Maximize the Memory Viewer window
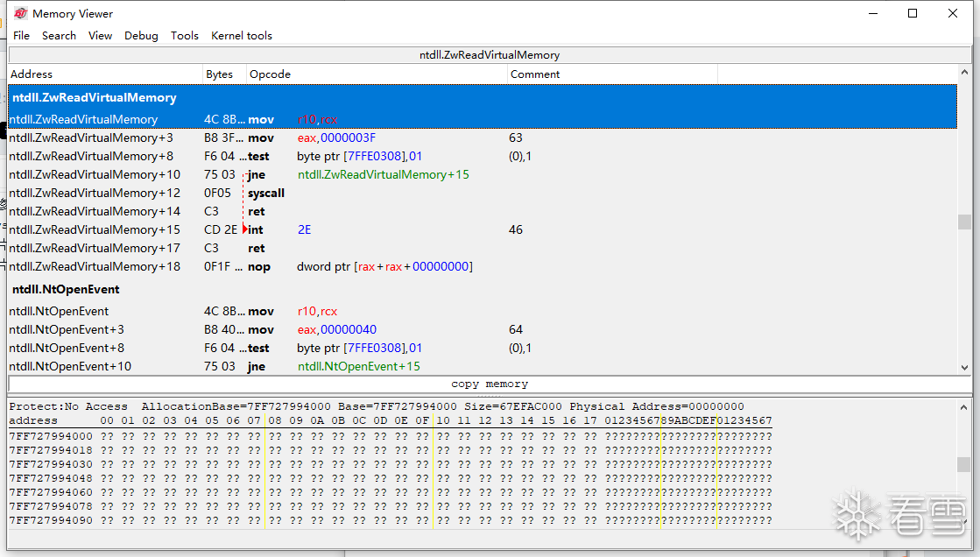980x557 pixels. coord(912,14)
